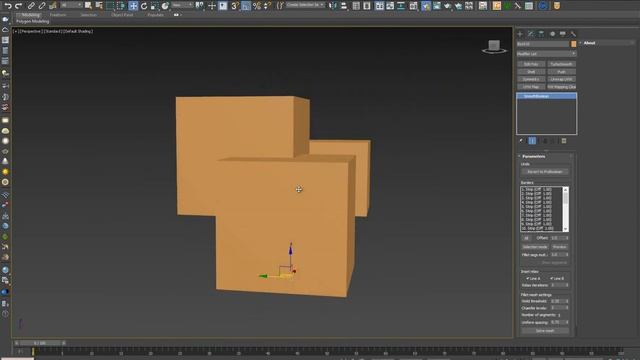Open the Display command panel tab
Viewport: 640px width, 360px height.
(x=563, y=34)
